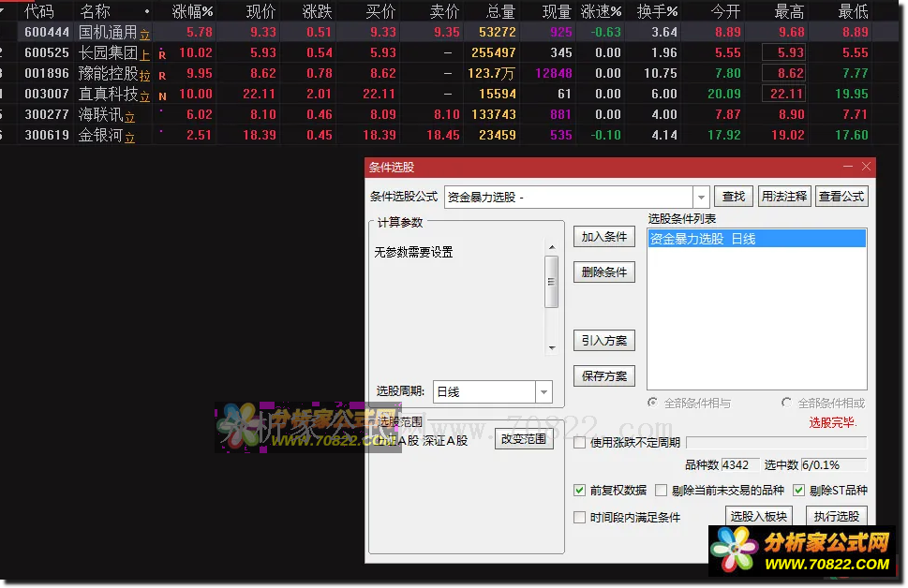Sort by the 现量 column header

tap(557, 11)
